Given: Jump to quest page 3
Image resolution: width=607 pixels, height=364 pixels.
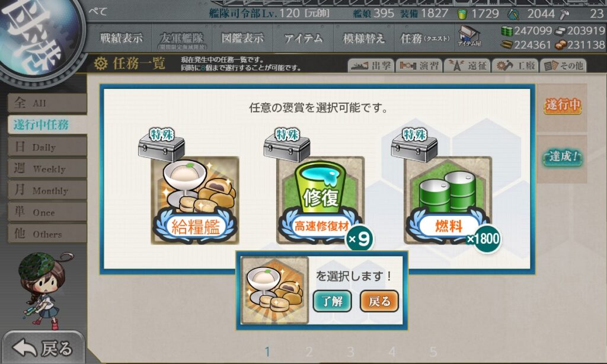Looking at the screenshot, I should click(x=350, y=352).
